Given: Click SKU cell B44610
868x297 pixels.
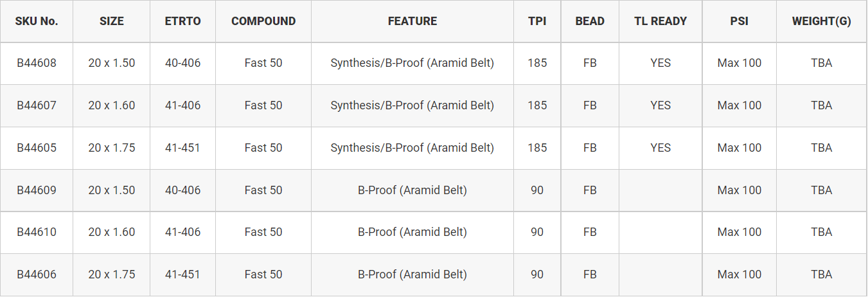Looking at the screenshot, I should (37, 232).
